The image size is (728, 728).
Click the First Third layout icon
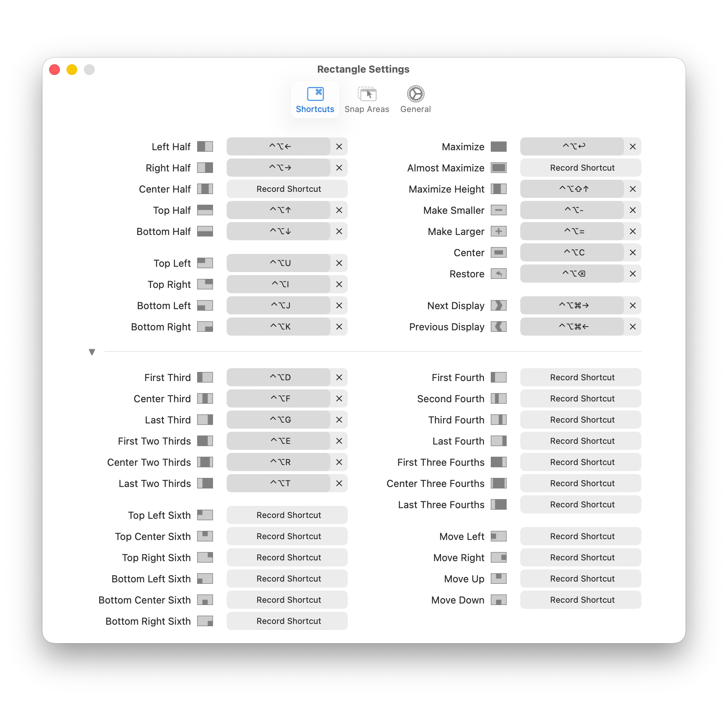pos(205,377)
